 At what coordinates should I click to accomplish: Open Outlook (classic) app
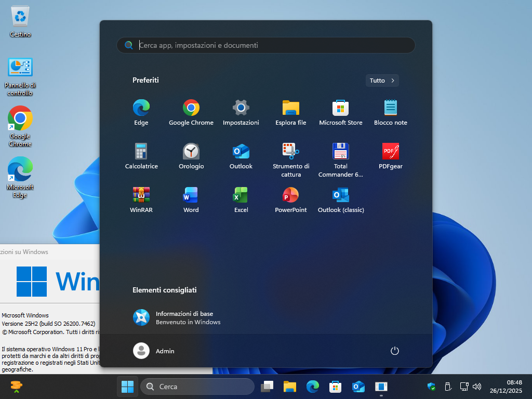coord(341,200)
